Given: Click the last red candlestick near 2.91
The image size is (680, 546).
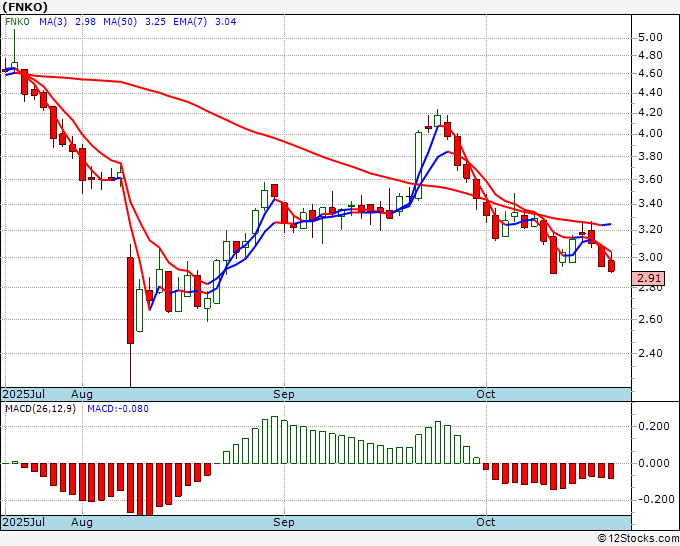Looking at the screenshot, I should (x=611, y=266).
